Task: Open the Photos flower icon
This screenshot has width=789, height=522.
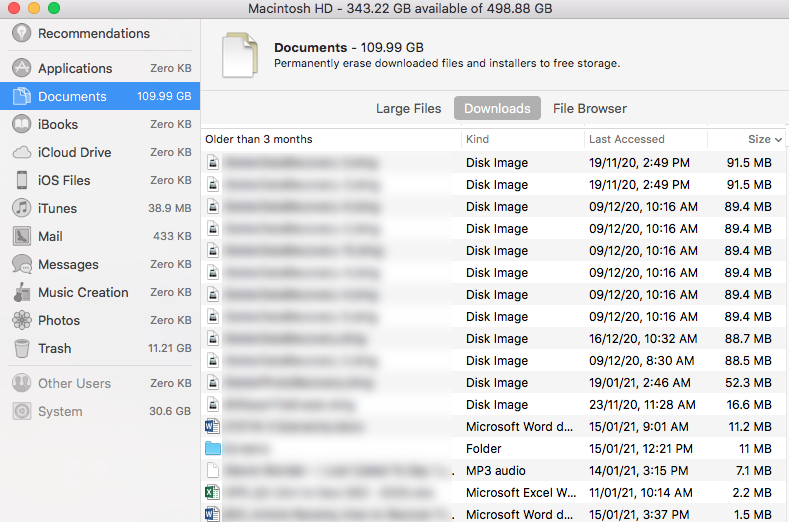Action: coord(22,320)
